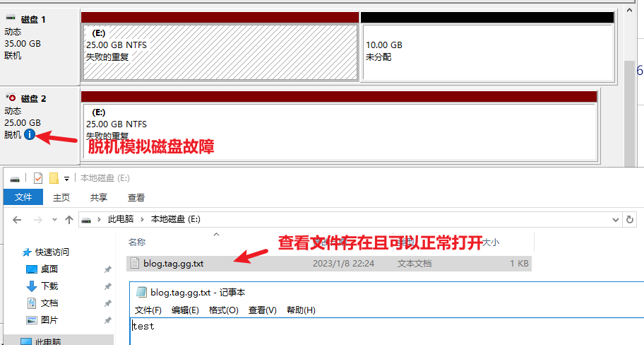Click the Back arrow in Explorer
Viewport: 644px width, 345px height.
(17, 220)
